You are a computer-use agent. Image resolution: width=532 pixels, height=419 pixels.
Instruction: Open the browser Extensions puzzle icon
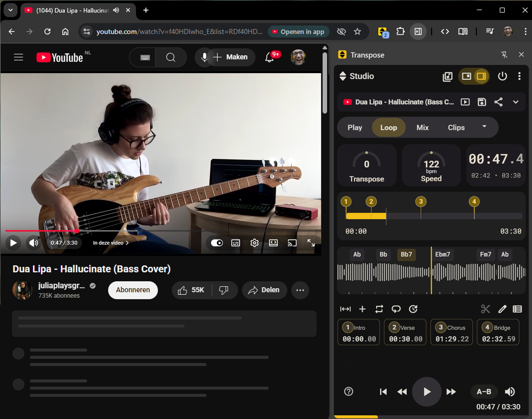[400, 32]
